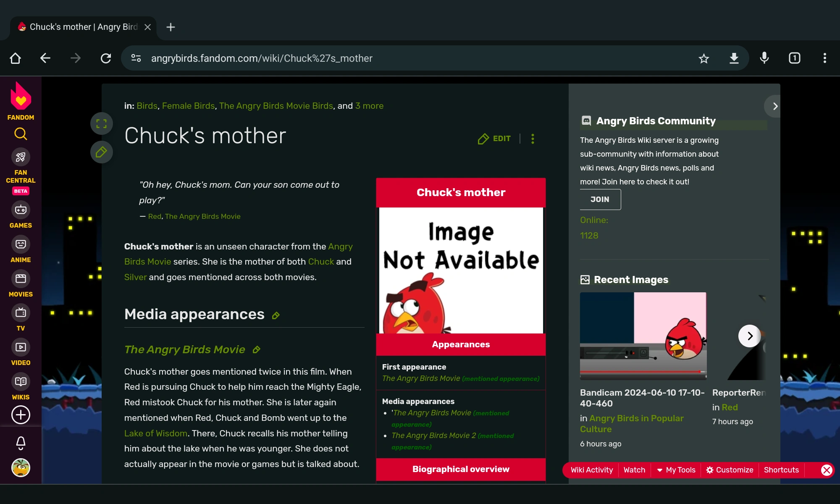Click the browser download icon
Viewport: 840px width, 504px height.
tap(734, 58)
